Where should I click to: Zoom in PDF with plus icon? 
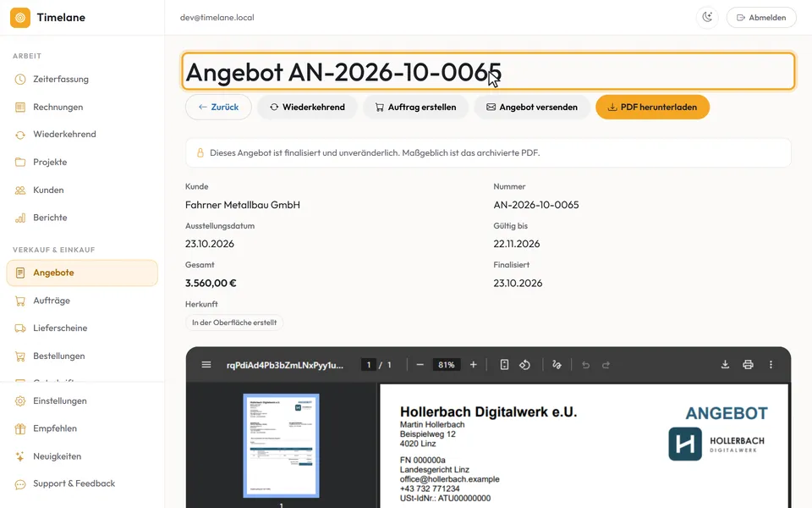(474, 365)
